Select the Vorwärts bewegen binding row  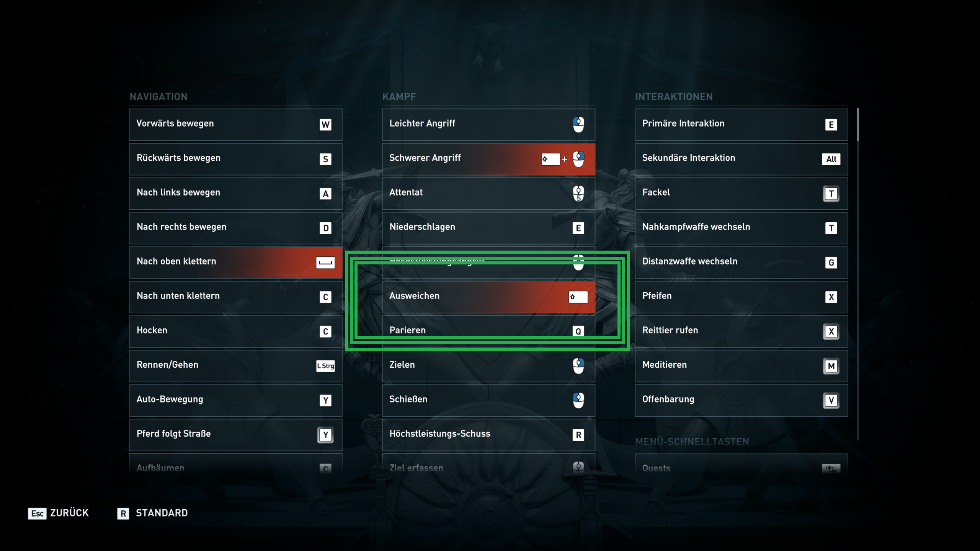[x=236, y=125]
